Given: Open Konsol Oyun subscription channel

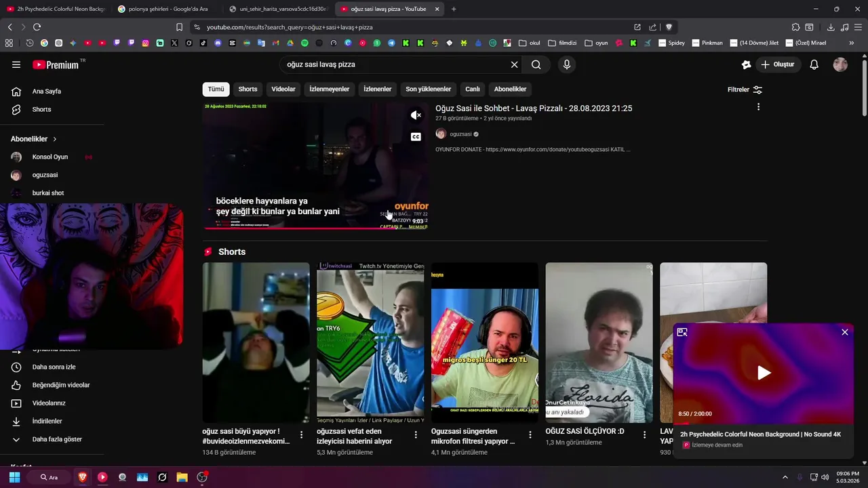Looking at the screenshot, I should tap(52, 157).
